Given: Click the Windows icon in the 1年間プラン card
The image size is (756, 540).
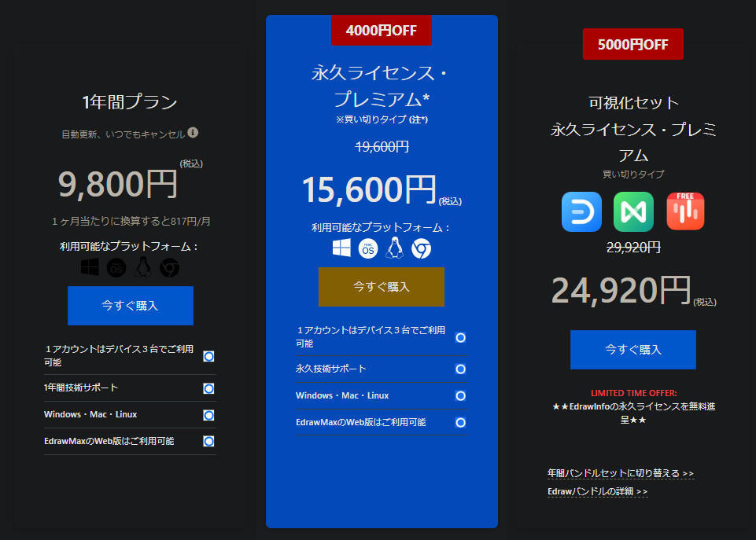Looking at the screenshot, I should (x=90, y=267).
